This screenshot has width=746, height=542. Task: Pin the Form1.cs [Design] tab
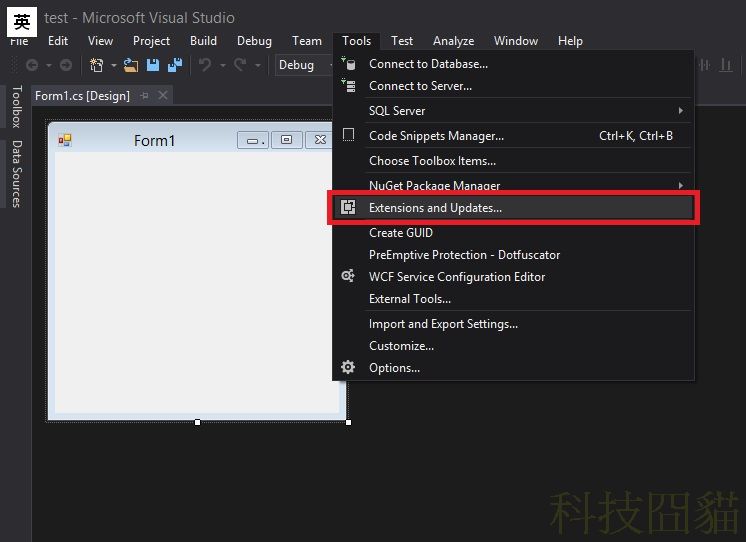(145, 96)
